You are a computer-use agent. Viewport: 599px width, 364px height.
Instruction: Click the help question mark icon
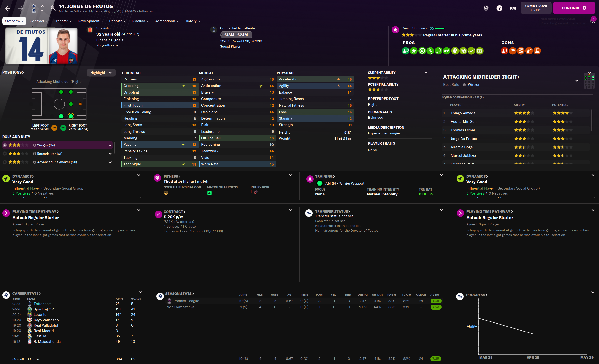pyautogui.click(x=499, y=8)
